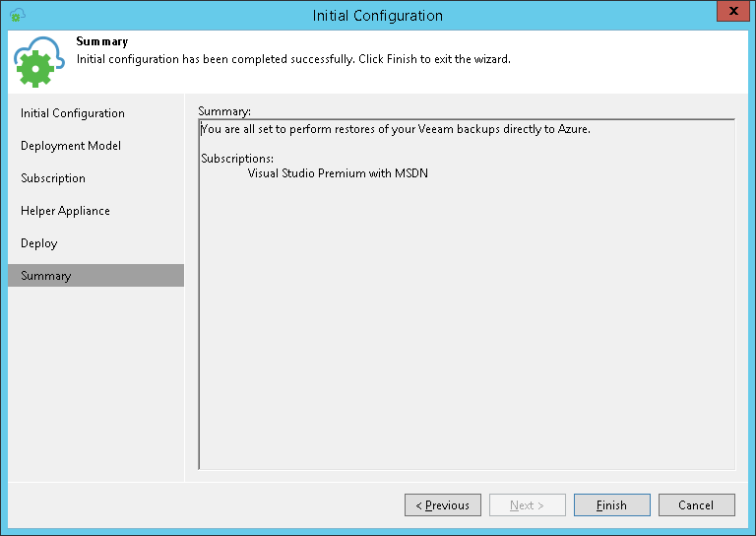Image resolution: width=756 pixels, height=536 pixels.
Task: Switch to the Helper Appliance step
Action: tap(65, 211)
